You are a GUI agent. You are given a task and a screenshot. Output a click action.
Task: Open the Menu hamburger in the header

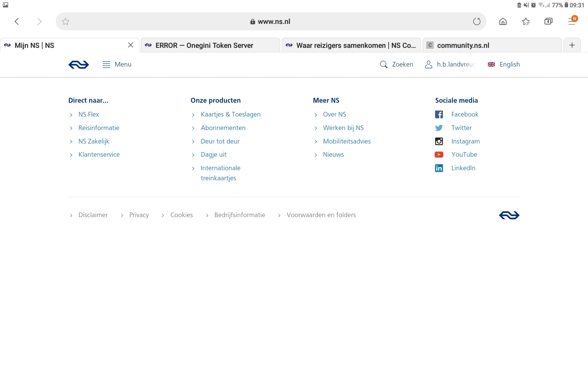[117, 64]
